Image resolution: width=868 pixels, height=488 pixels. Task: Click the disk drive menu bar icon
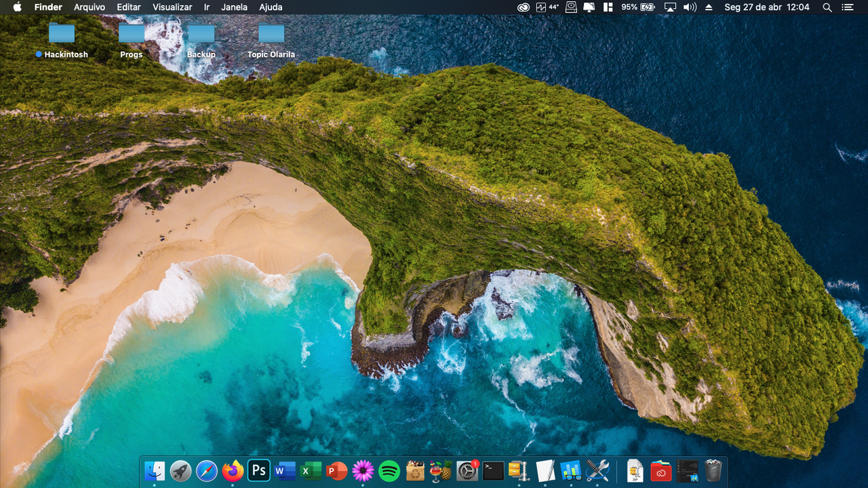pyautogui.click(x=571, y=7)
